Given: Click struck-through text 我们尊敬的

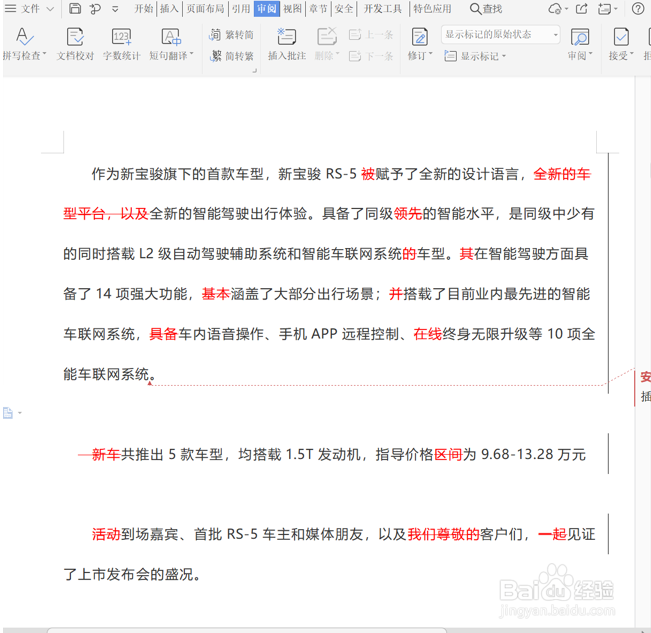Looking at the screenshot, I should point(443,534).
